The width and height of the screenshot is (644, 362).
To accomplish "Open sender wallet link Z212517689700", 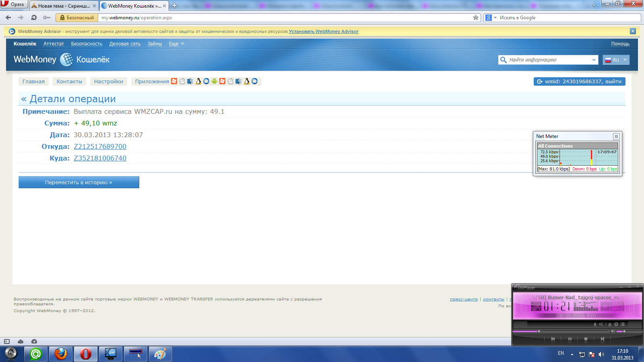I will (100, 147).
